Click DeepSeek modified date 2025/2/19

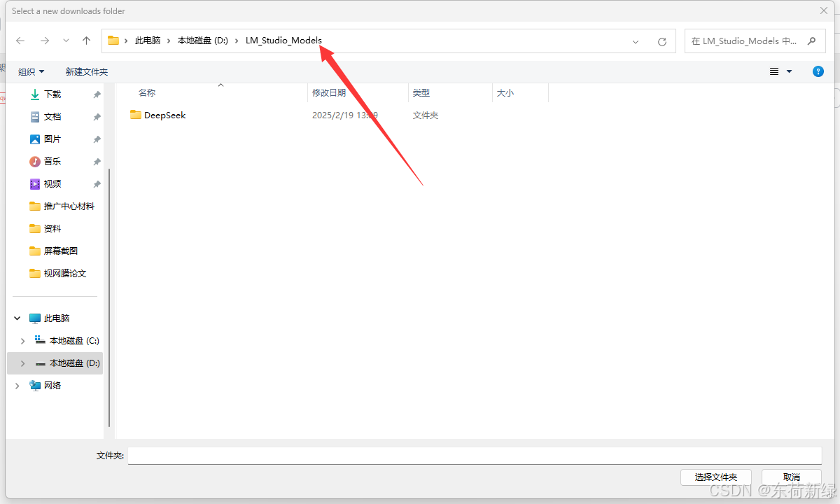point(345,115)
